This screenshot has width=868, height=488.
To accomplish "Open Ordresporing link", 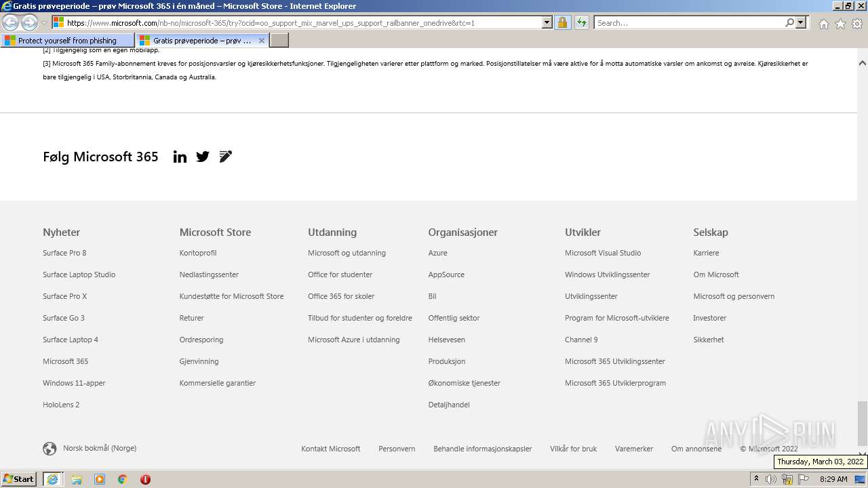I will click(201, 340).
